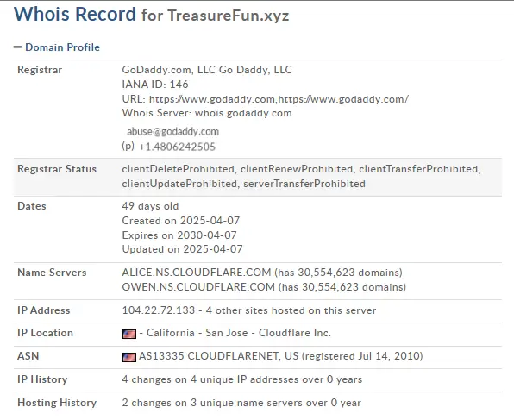Viewport: 514px width, 420px height.
Task: Click the abuse@godaddy.com email
Action: point(172,131)
